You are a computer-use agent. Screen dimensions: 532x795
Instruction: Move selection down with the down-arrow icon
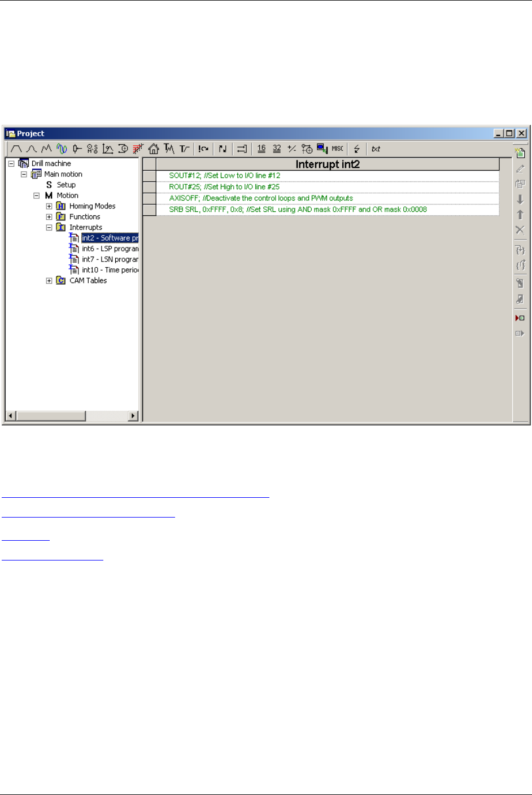[520, 199]
